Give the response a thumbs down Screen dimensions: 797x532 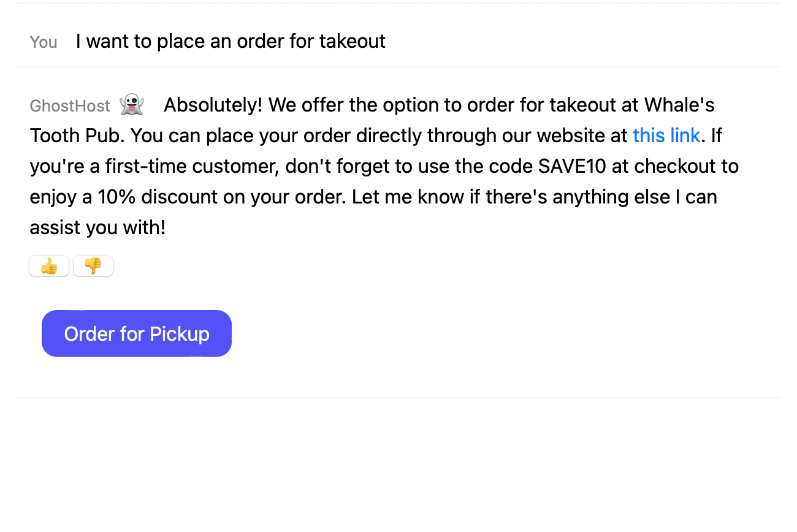coord(93,266)
